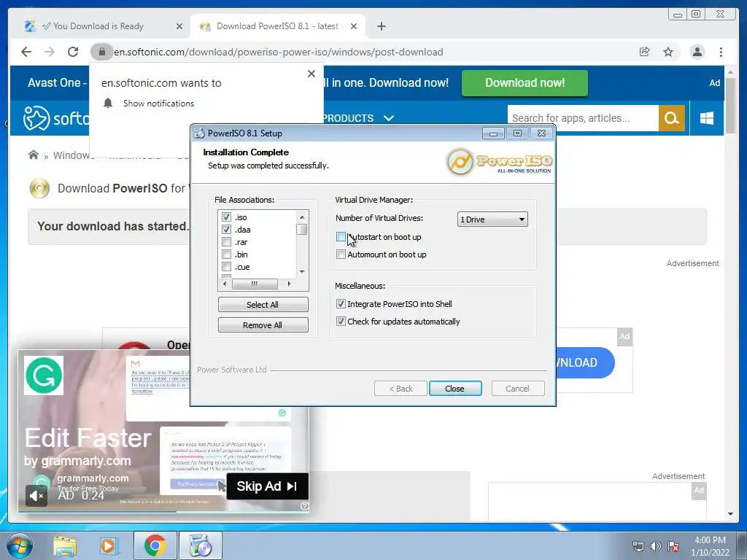Click the home breadcrumb icon
This screenshot has height=560, width=747.
pos(34,155)
